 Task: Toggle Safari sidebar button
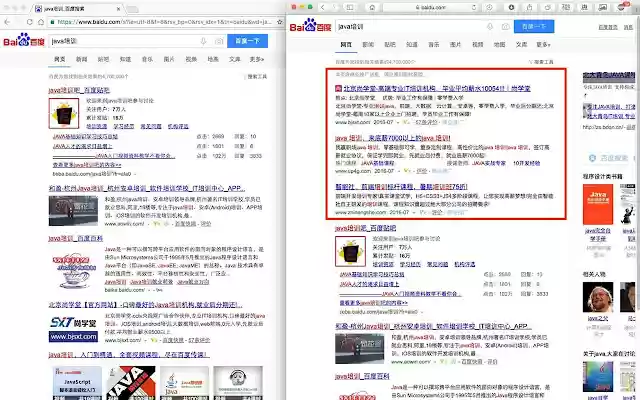point(350,7)
